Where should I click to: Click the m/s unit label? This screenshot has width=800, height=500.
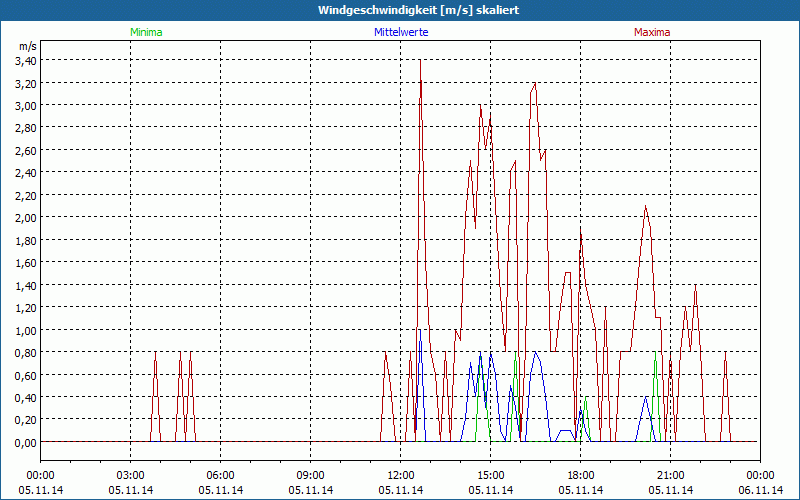point(28,46)
